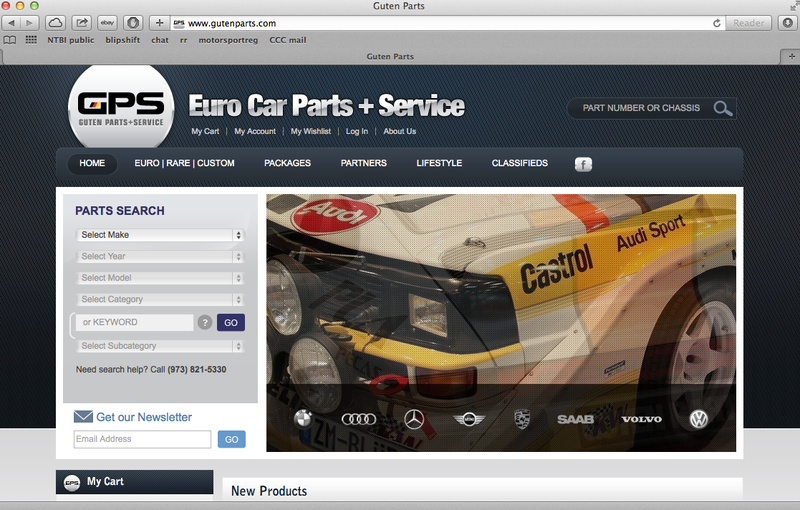Screen dimensions: 800x510
Task: Select the Porsche crest logo
Action: 521,419
